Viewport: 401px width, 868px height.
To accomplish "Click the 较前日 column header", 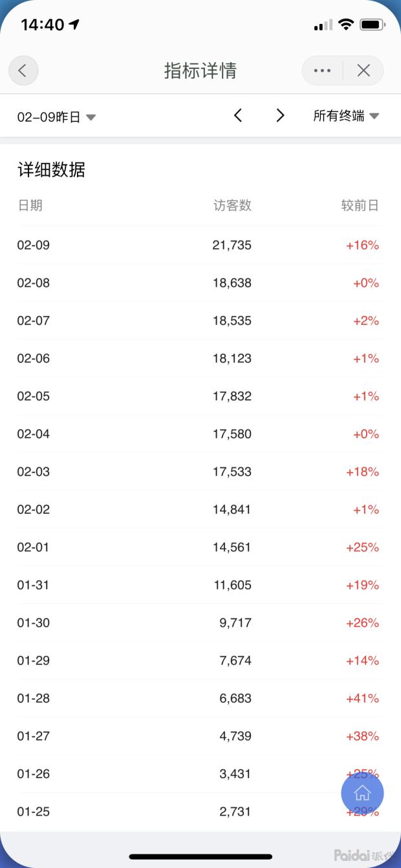I will 360,206.
